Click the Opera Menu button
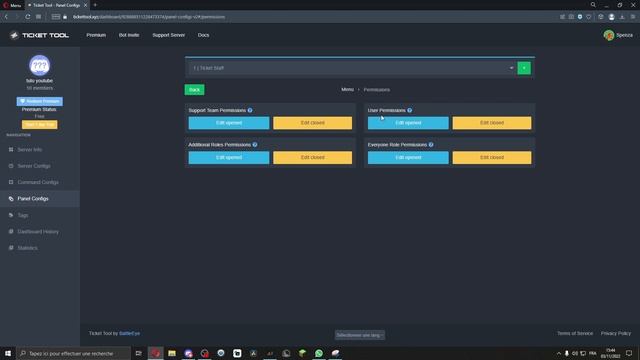 pyautogui.click(x=12, y=5)
